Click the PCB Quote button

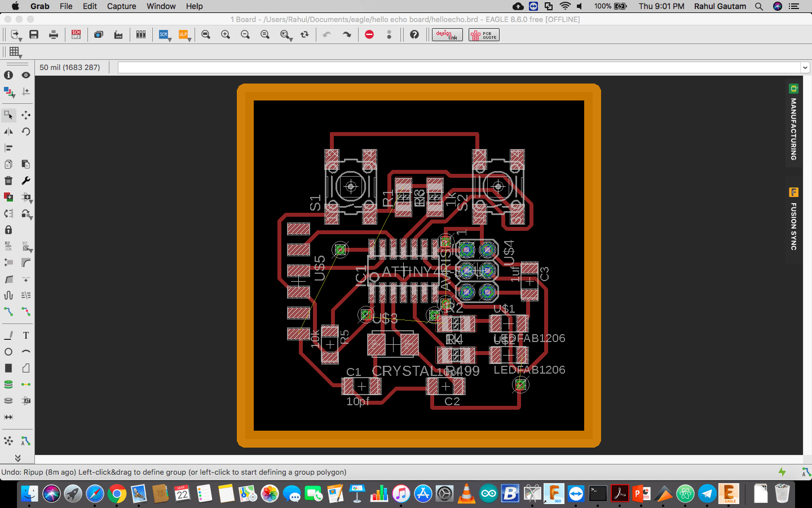point(484,35)
